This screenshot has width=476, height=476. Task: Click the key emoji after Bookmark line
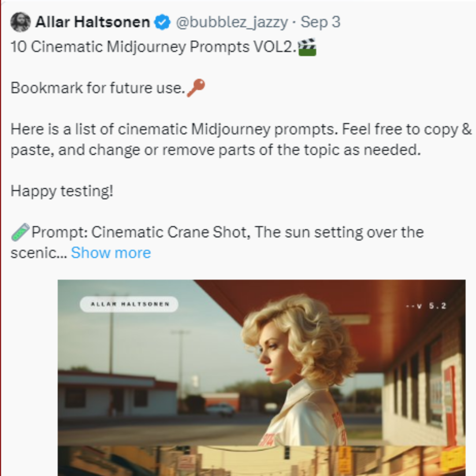pos(196,88)
